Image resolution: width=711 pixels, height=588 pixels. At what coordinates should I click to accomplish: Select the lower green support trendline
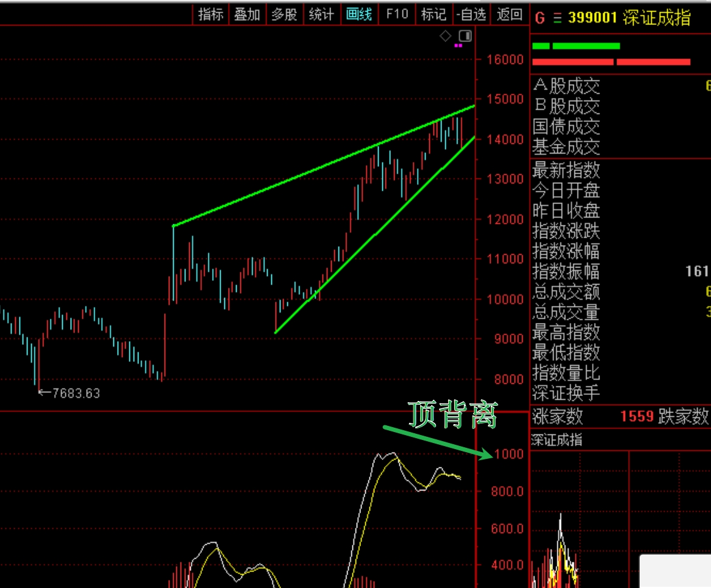(374, 235)
